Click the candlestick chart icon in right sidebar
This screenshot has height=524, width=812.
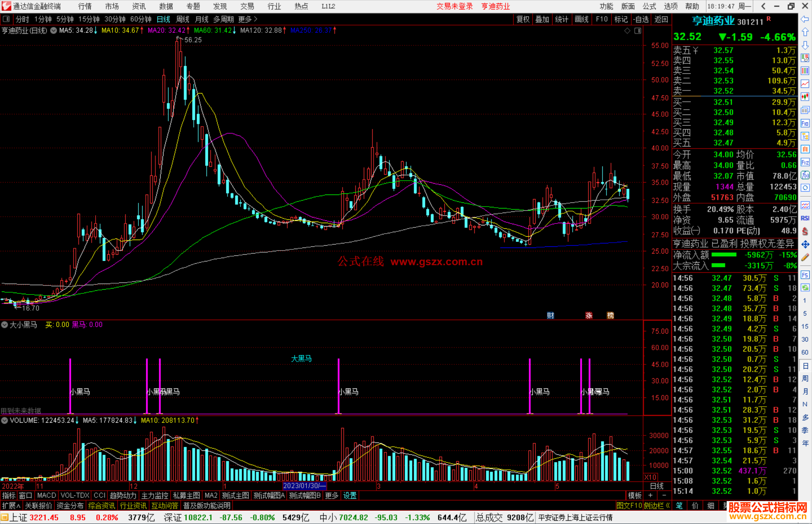805,97
